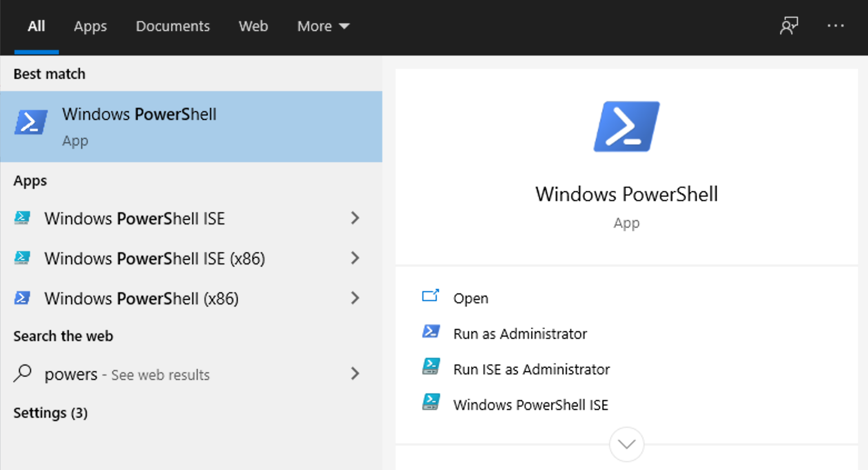Choose Open in the preview pane
The image size is (868, 470).
[471, 298]
